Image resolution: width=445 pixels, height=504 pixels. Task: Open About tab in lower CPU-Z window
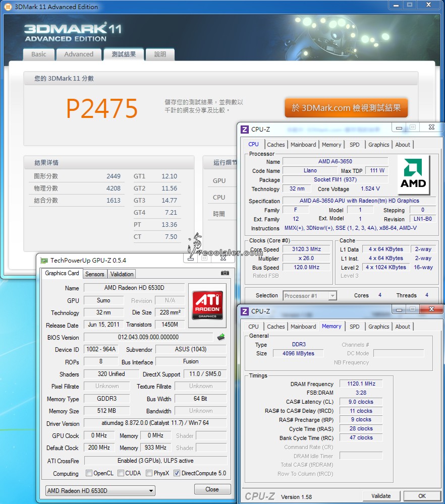pyautogui.click(x=403, y=327)
